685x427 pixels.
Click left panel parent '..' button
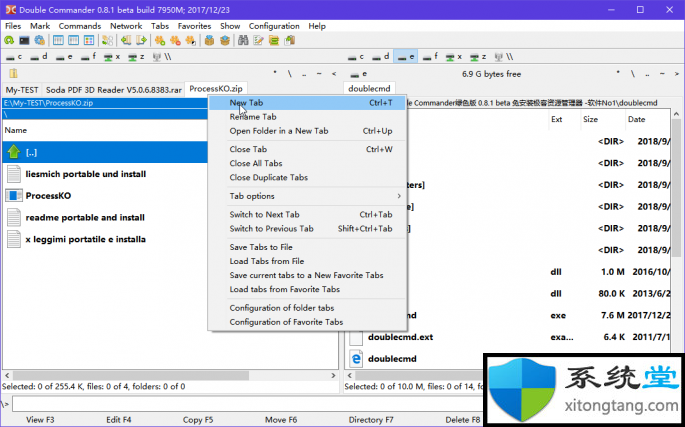pos(304,74)
